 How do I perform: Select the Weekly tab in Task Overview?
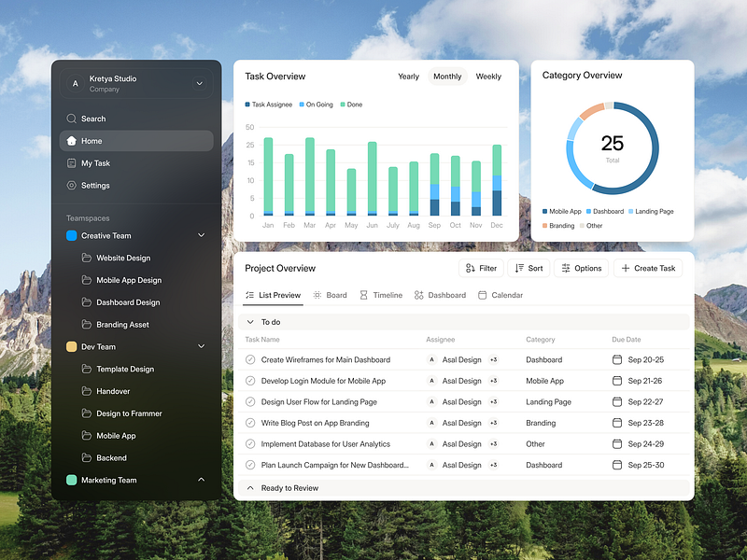click(488, 77)
